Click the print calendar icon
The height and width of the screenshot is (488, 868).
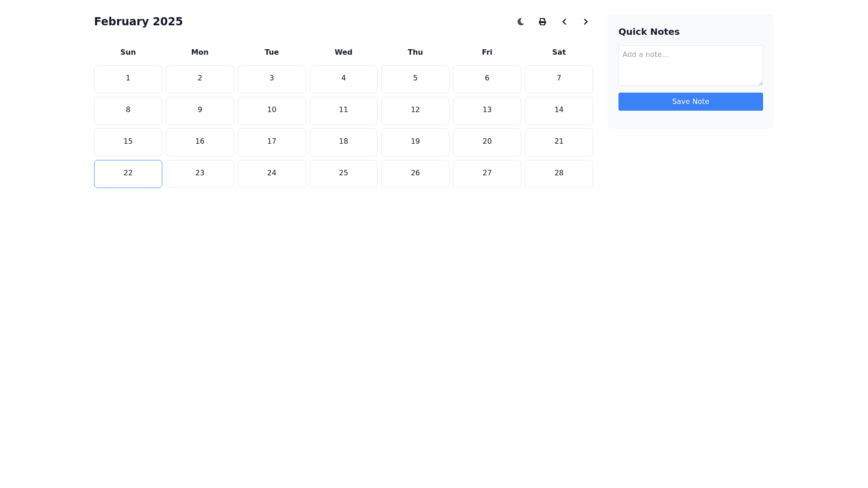click(x=542, y=22)
